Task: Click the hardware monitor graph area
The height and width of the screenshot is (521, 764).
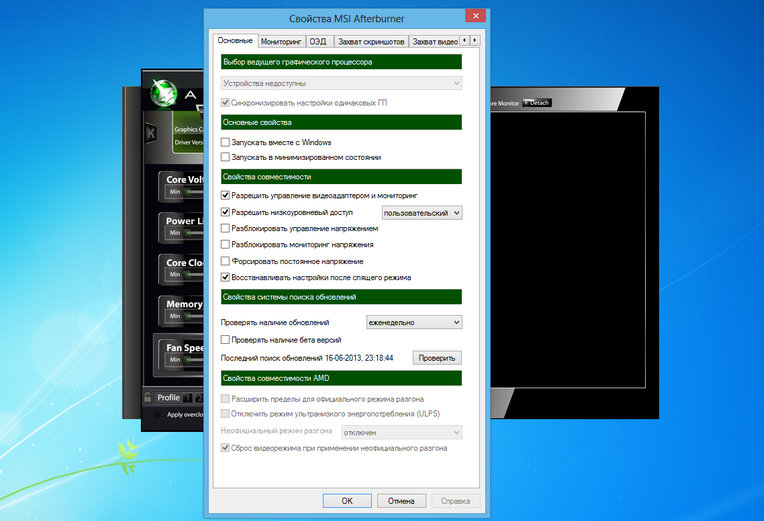Action: pyautogui.click(x=568, y=250)
